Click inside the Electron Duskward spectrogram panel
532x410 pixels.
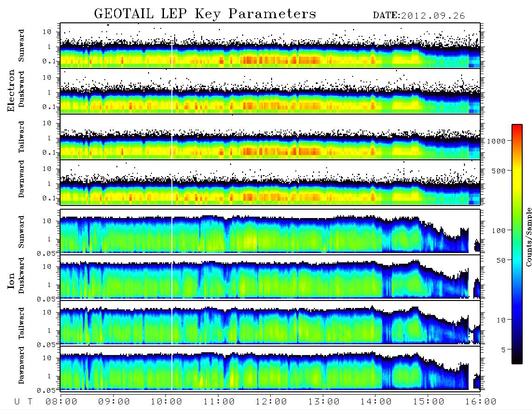270,91
